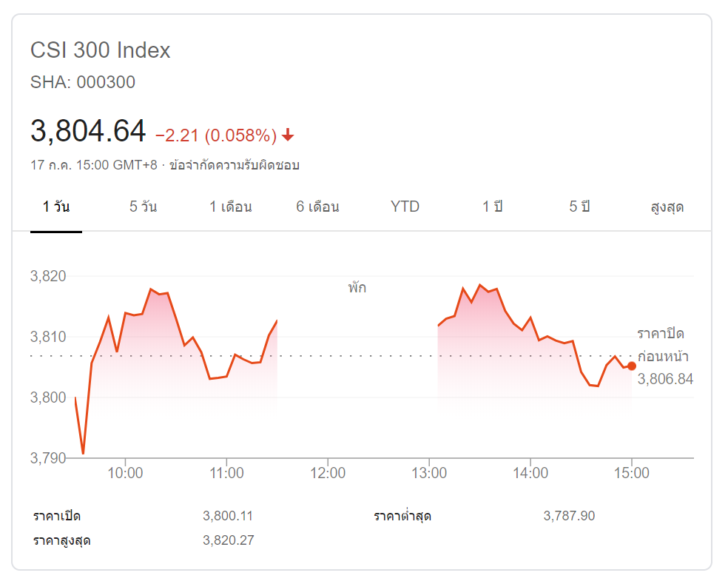Click the ราคาต่ำสุด value 3,787.90

(x=568, y=516)
